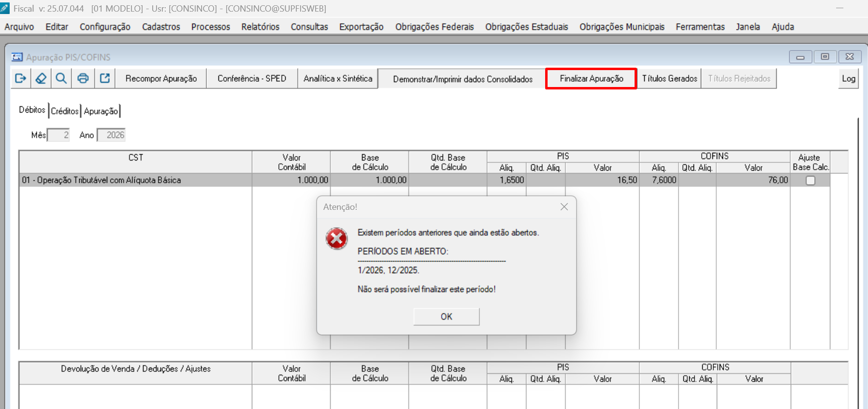
Task: Open the Ferramentas menu
Action: tap(700, 27)
